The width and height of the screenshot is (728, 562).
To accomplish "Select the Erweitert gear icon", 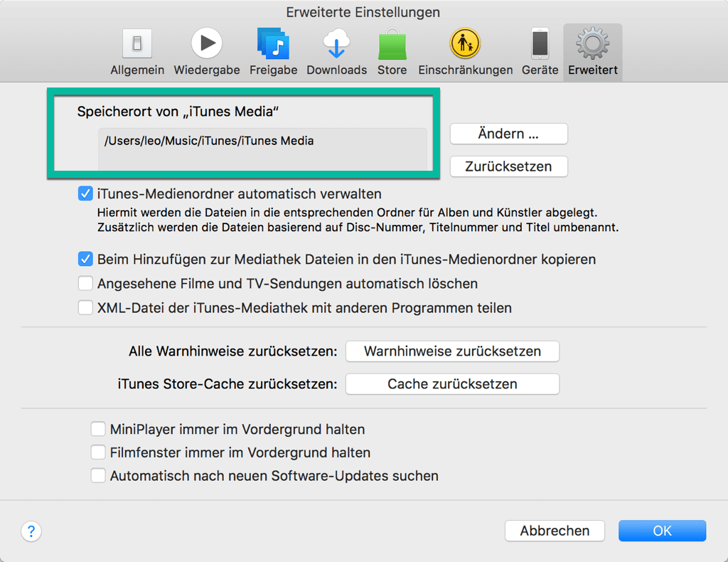I will click(x=593, y=43).
